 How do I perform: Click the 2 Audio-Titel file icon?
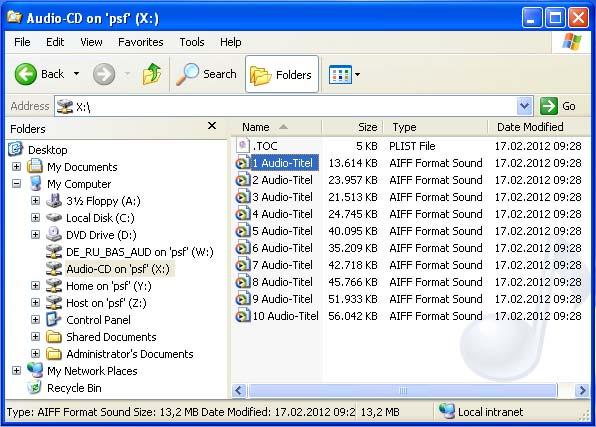click(243, 180)
